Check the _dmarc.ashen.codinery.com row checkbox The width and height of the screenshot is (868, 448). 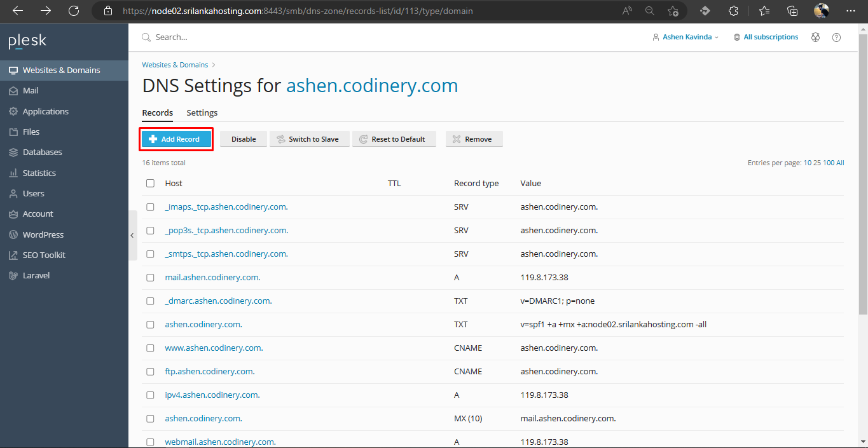click(x=151, y=301)
